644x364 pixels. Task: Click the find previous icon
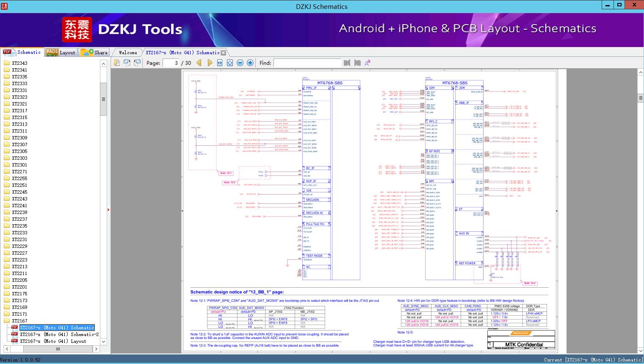(x=347, y=63)
